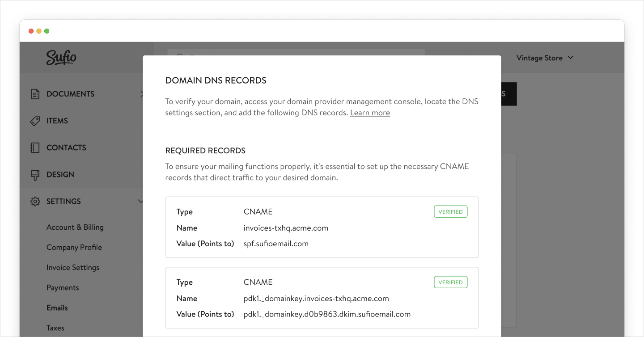Click the Sufio logo
This screenshot has height=337, width=644.
point(62,57)
